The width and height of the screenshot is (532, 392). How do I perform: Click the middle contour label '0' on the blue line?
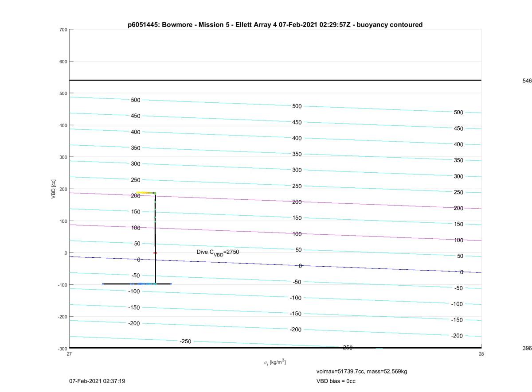tap(301, 266)
